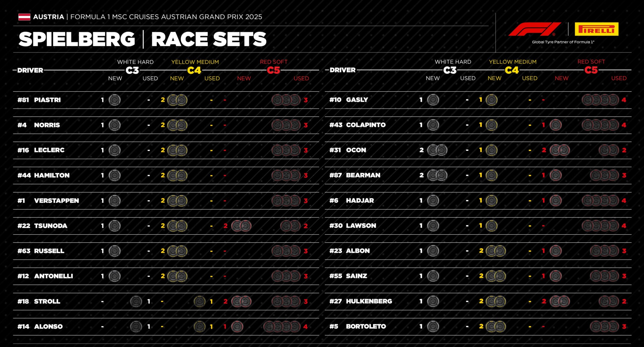The height and width of the screenshot is (347, 644).
Task: Click Colapinto's new red soft tyre icon
Action: pos(556,125)
